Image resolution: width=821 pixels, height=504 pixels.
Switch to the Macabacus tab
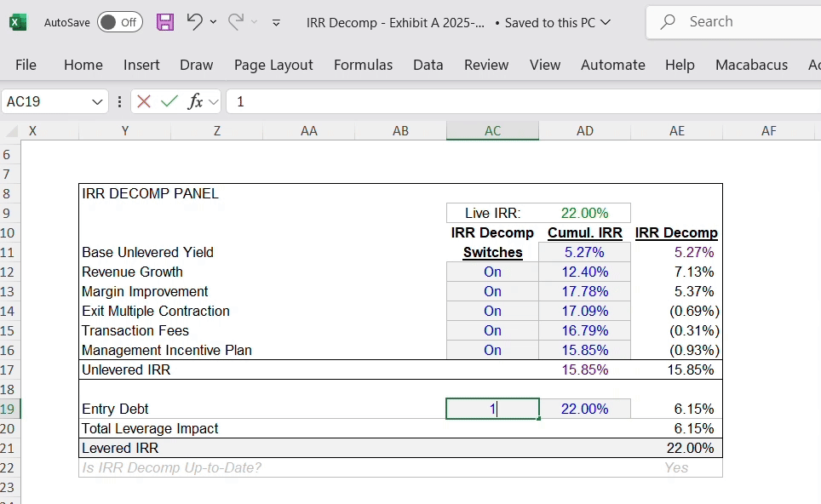[751, 65]
